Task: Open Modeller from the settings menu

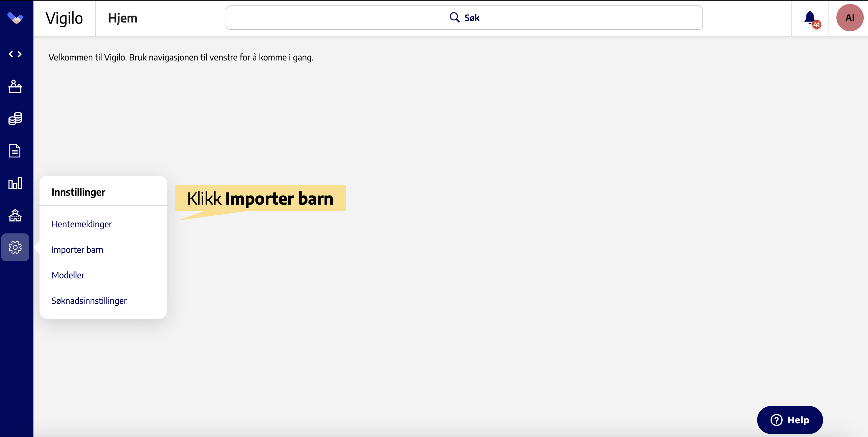Action: [68, 275]
